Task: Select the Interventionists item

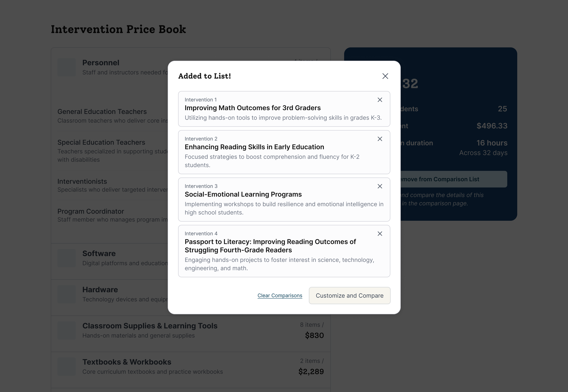Action: [113, 185]
